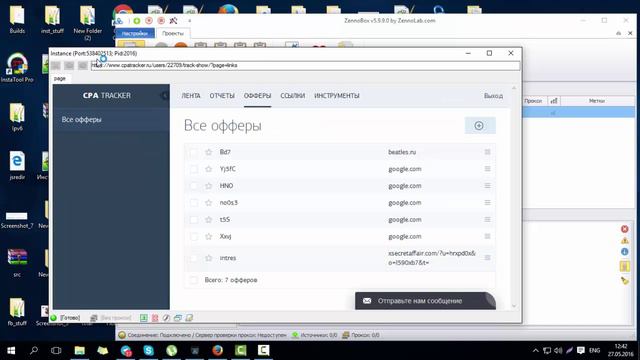The height and width of the screenshot is (360, 640).
Task: Open the intres offer name
Action: 228,258
